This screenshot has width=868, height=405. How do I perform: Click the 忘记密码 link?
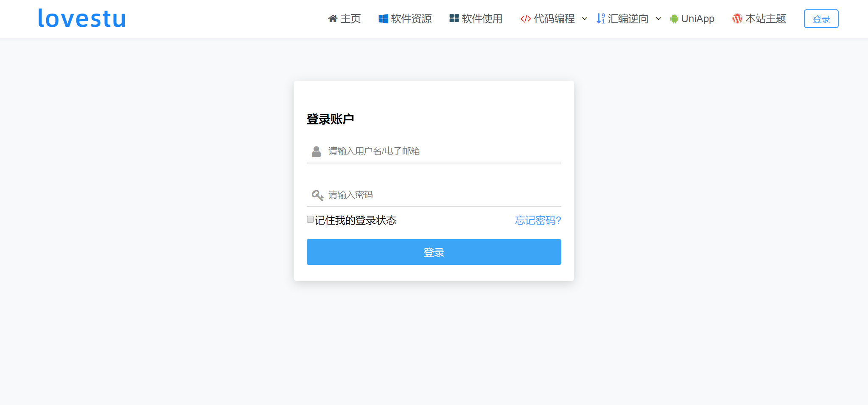point(537,220)
